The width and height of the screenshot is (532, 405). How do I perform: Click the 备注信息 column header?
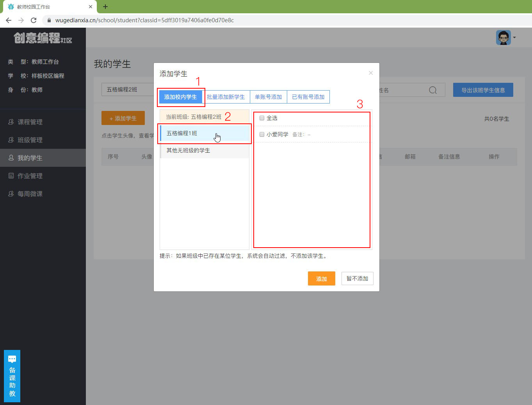(x=449, y=157)
